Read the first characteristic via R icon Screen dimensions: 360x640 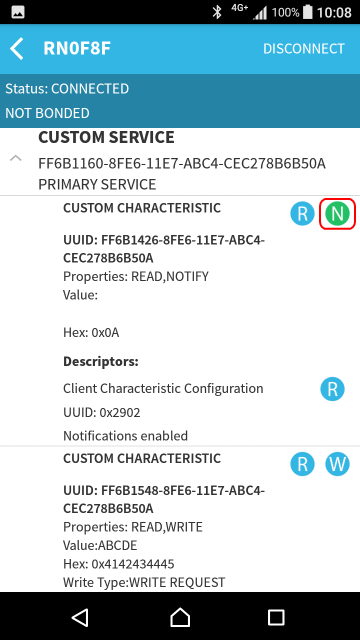pyautogui.click(x=302, y=213)
